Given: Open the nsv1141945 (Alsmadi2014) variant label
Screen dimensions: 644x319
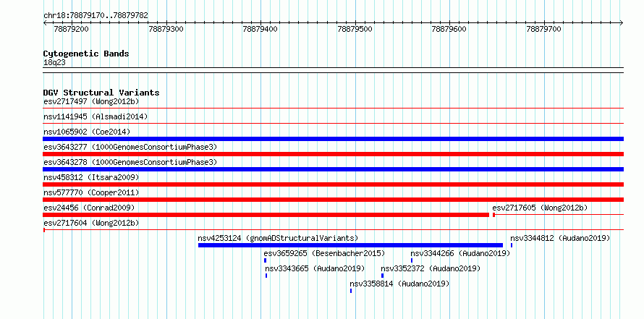Looking at the screenshot, I should (96, 116).
